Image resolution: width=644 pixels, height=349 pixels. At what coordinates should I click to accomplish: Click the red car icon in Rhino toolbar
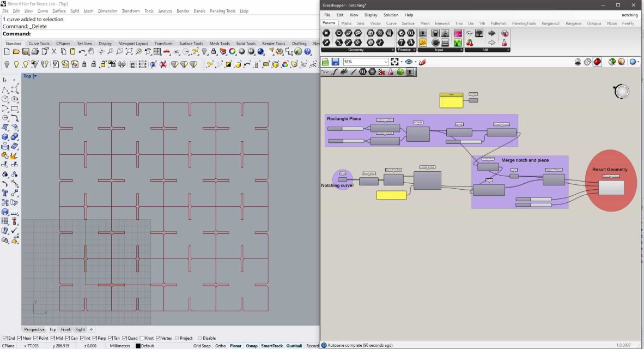tap(167, 51)
